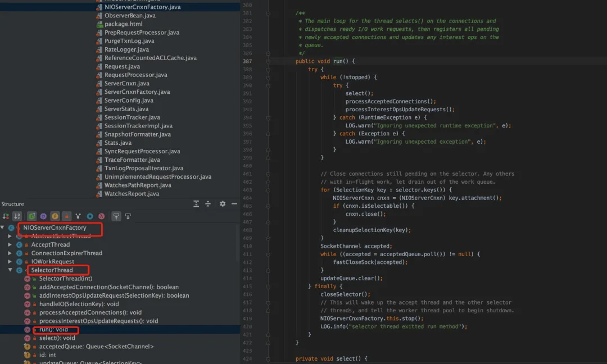Image resolution: width=607 pixels, height=364 pixels.
Task: Expand the IOWorkRequest class node
Action: [10, 262]
